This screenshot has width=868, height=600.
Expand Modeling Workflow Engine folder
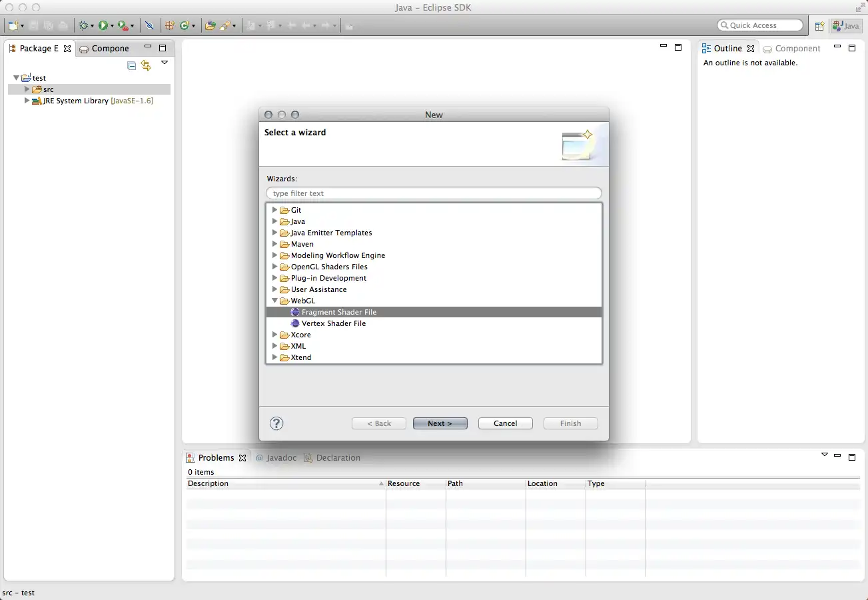tap(274, 255)
